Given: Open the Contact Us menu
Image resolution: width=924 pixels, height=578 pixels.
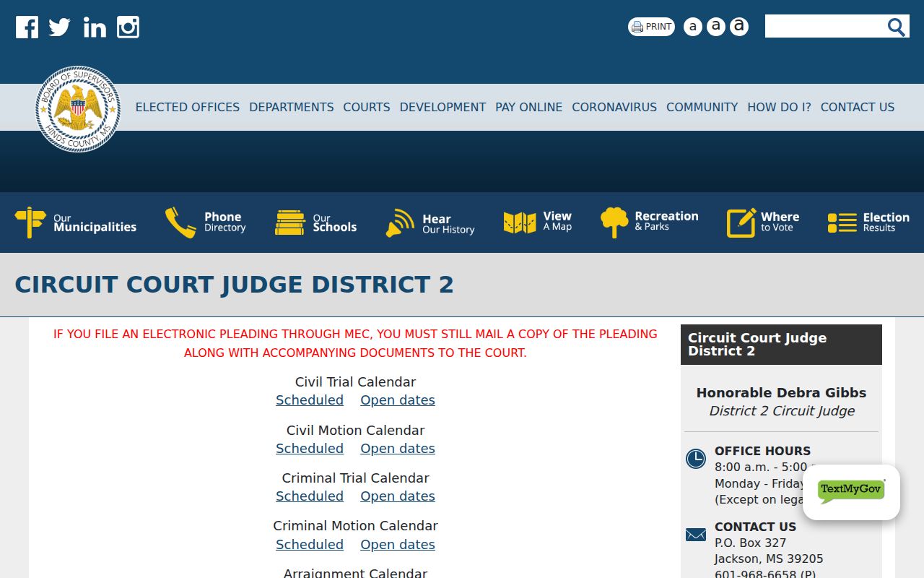Looking at the screenshot, I should [858, 107].
